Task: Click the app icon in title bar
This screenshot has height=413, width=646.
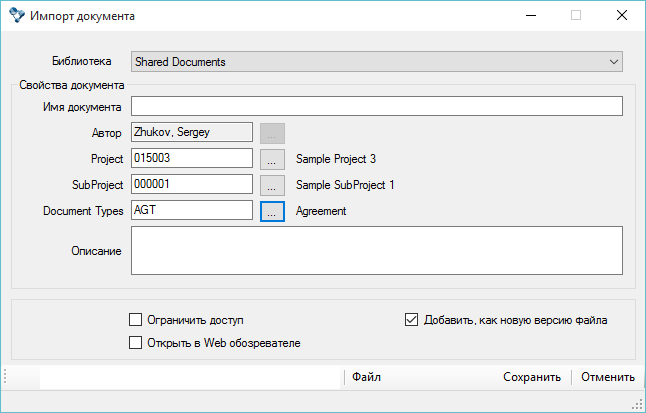Action: click(x=16, y=16)
